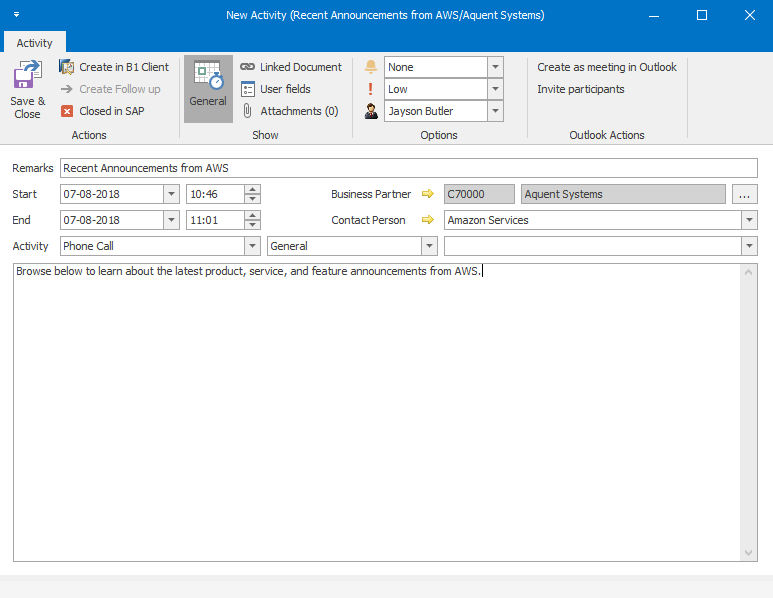The width and height of the screenshot is (773, 598).
Task: Click the assigned user person icon
Action: 371,111
